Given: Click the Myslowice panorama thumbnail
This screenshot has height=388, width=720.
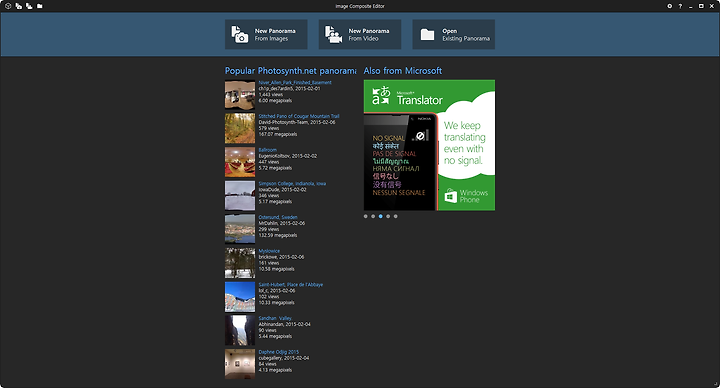Looking at the screenshot, I should (x=240, y=263).
